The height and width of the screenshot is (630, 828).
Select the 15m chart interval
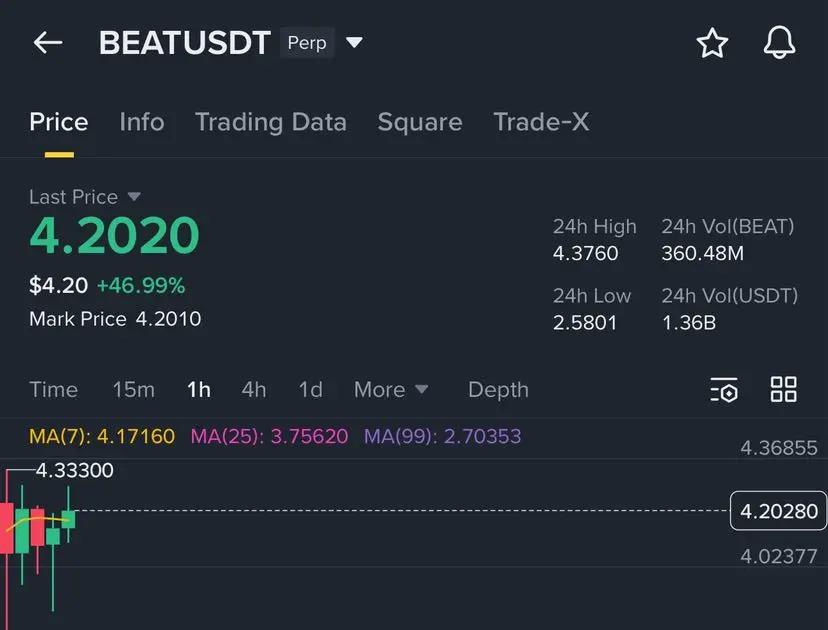pyautogui.click(x=133, y=390)
